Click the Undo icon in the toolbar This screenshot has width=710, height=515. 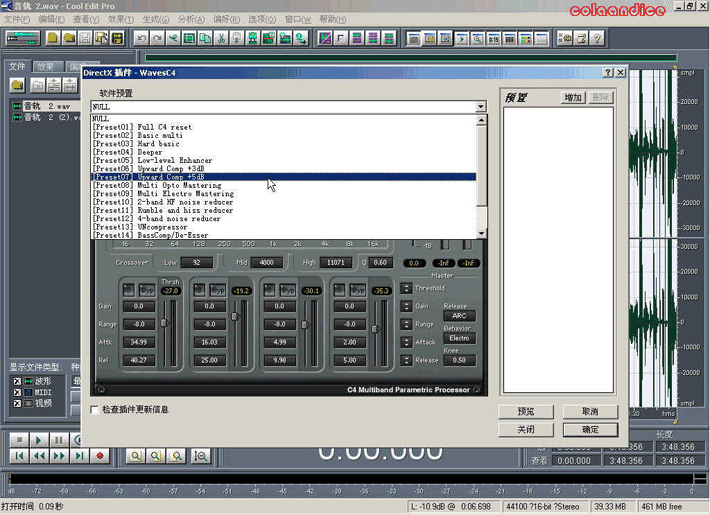tap(142, 39)
